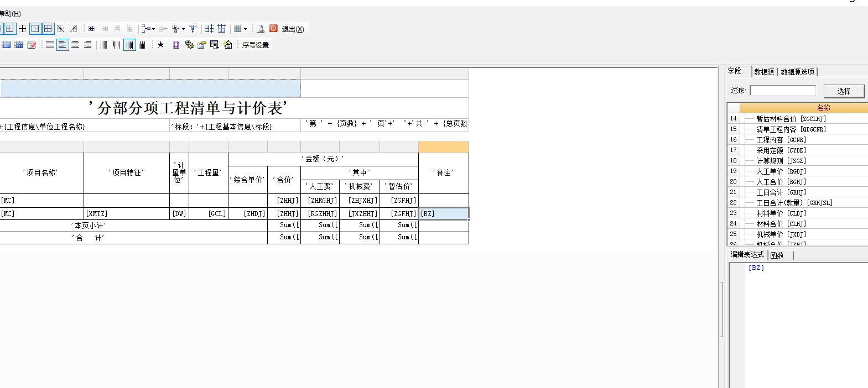Image resolution: width=868 pixels, height=388 pixels.
Task: Switch to 数据源 data source tab
Action: coord(764,72)
